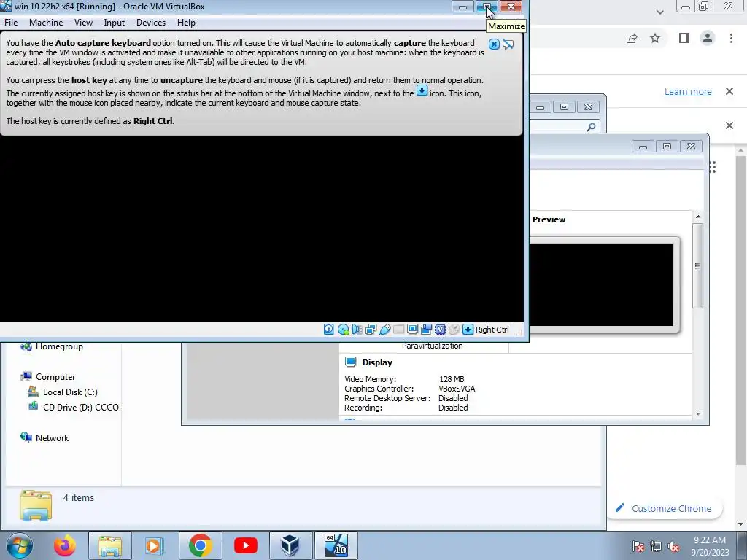The width and height of the screenshot is (747, 560).
Task: Click the Recording Disabled value
Action: coord(453,408)
